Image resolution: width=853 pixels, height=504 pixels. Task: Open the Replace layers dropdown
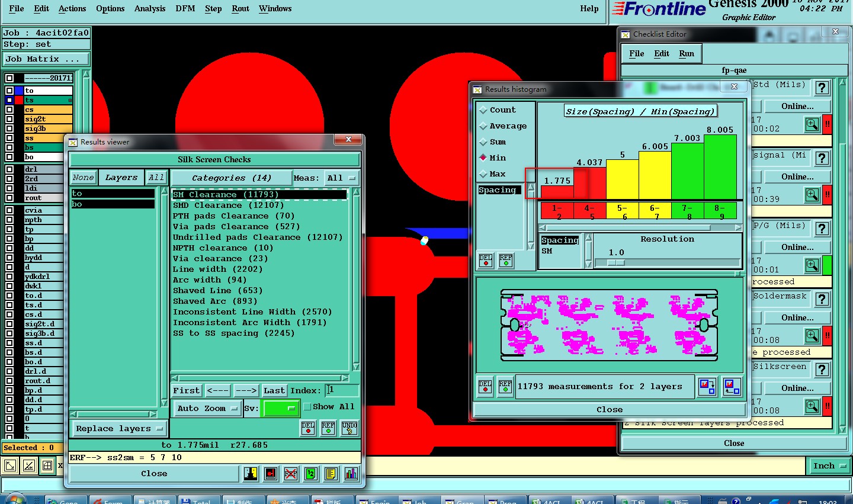[118, 429]
